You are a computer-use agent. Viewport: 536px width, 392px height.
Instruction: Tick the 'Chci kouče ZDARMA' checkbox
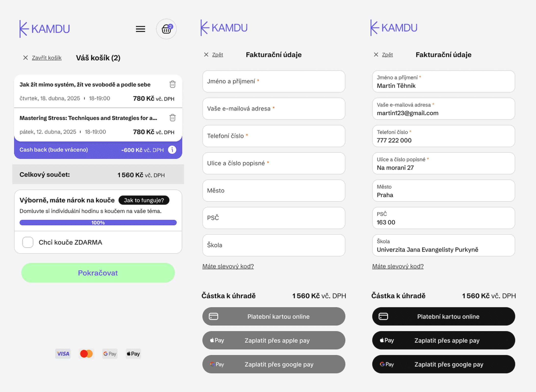(x=28, y=242)
